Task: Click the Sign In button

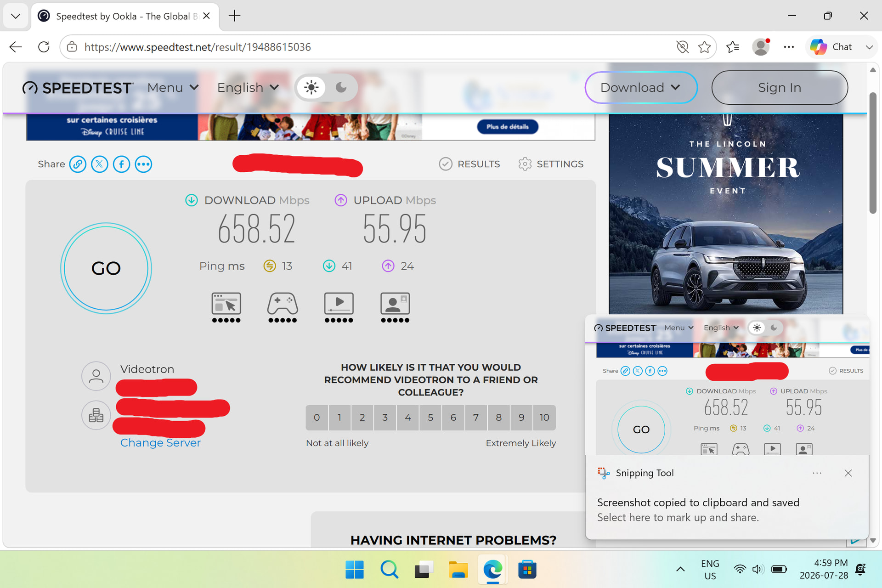Action: coord(780,87)
